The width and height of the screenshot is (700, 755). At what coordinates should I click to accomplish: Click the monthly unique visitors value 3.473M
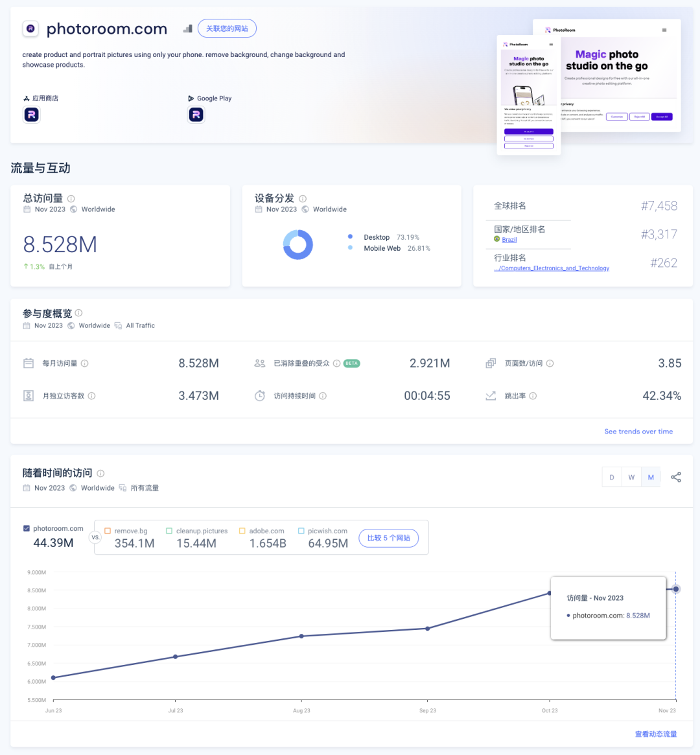click(199, 396)
